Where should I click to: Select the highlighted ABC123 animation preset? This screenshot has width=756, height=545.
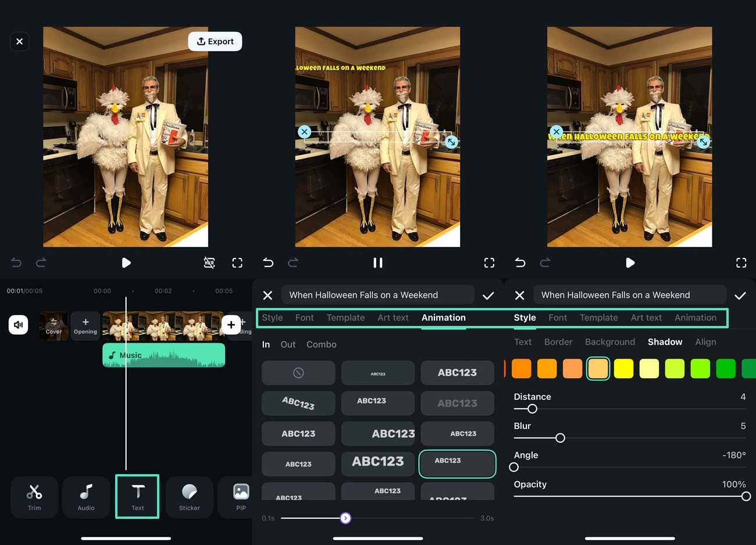pyautogui.click(x=457, y=464)
